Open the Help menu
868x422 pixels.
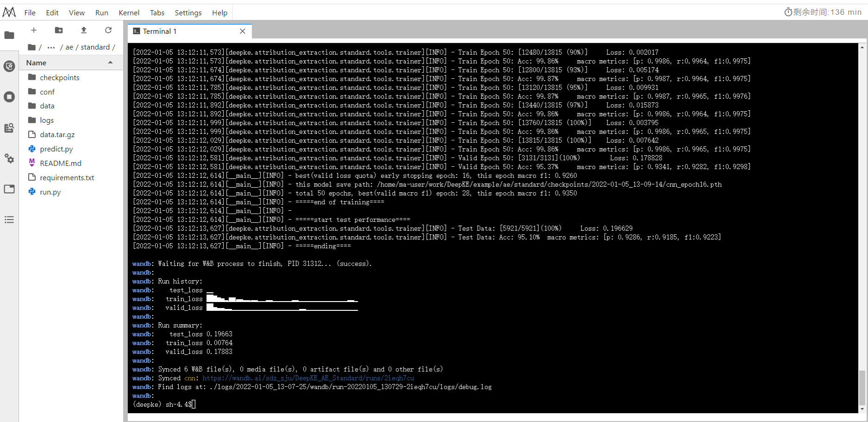219,13
